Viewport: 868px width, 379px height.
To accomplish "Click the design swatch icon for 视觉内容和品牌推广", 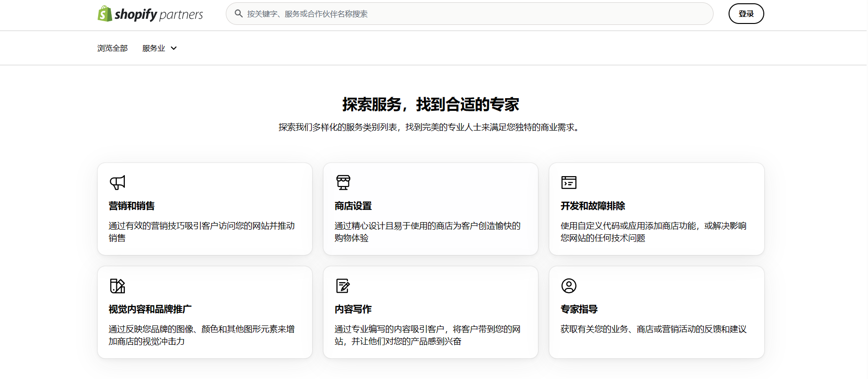I will [x=117, y=286].
